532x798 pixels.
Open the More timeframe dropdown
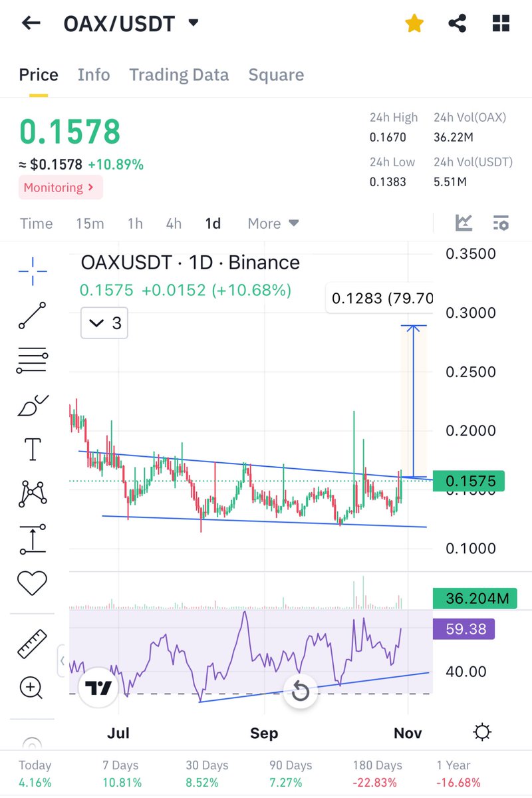[271, 223]
